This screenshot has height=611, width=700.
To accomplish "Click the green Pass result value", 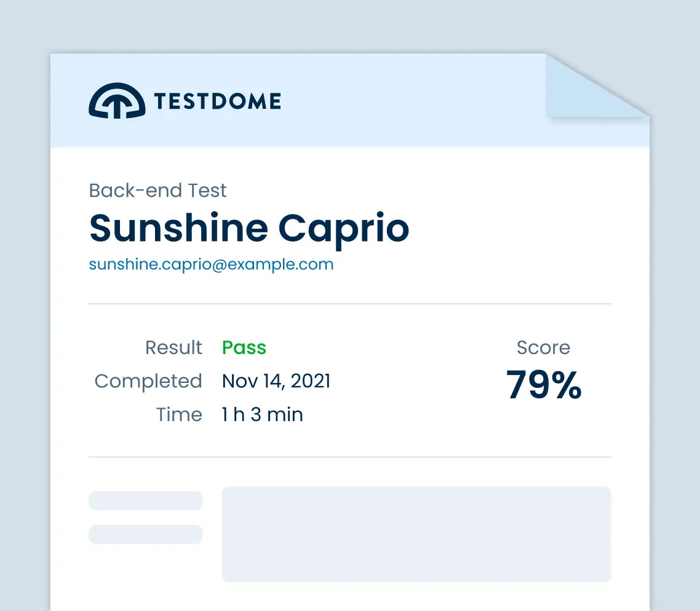I will point(244,347).
